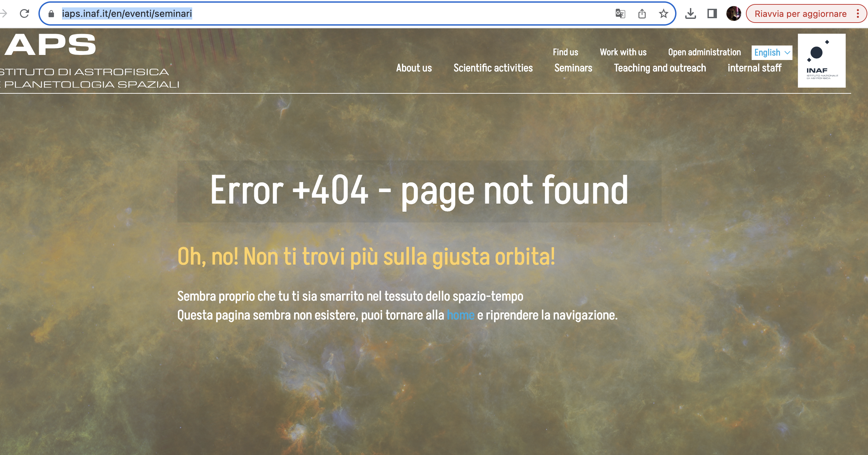Click the address bar URL field
This screenshot has width=868, height=455.
(303, 13)
